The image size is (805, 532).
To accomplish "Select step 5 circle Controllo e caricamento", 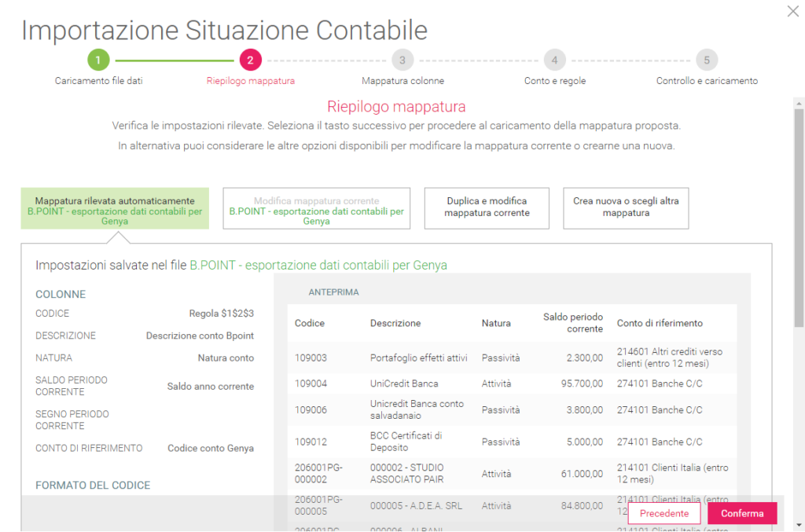I will tap(707, 60).
